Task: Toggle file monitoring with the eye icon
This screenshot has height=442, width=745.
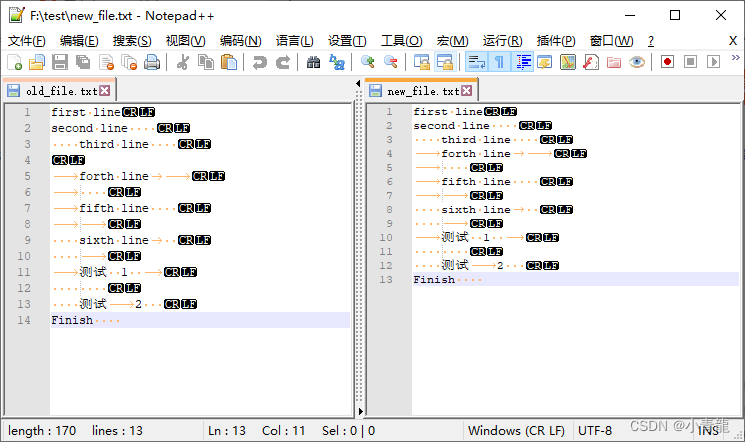Action: click(x=637, y=62)
